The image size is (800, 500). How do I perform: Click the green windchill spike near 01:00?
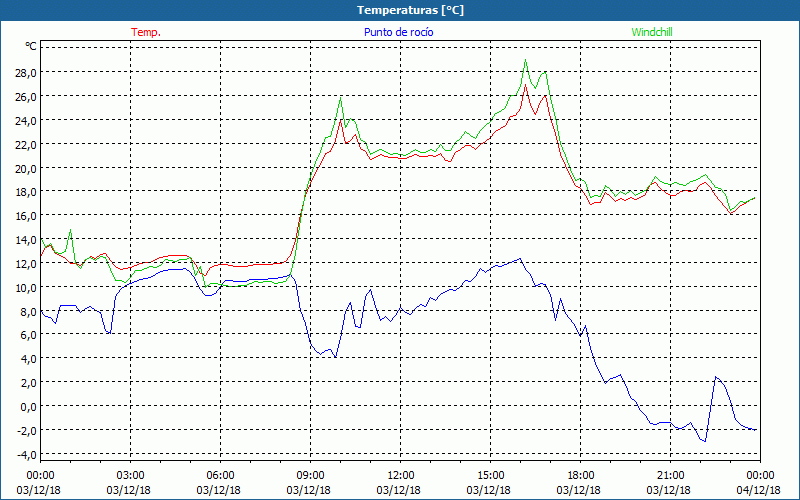pyautogui.click(x=70, y=230)
